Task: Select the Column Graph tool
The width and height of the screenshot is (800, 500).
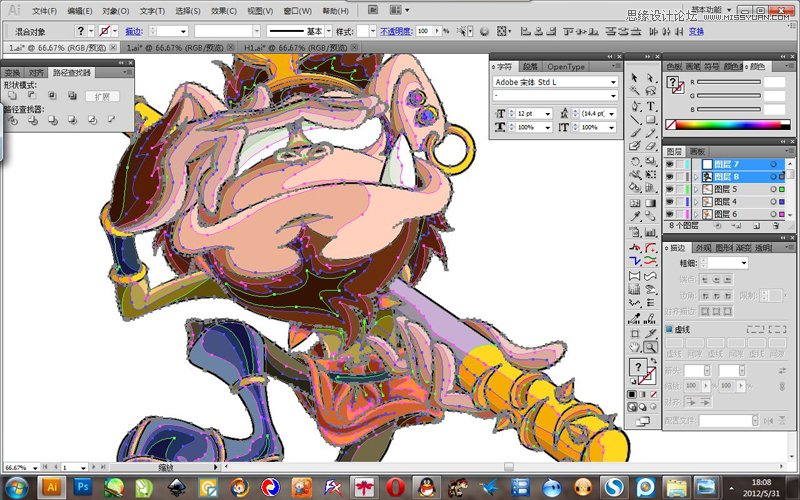Action: (651, 232)
